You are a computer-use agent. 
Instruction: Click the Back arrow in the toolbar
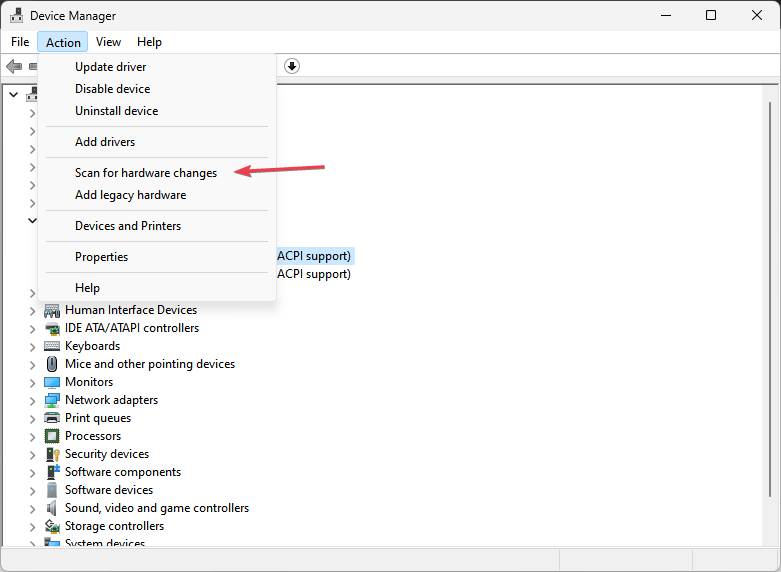[x=14, y=66]
